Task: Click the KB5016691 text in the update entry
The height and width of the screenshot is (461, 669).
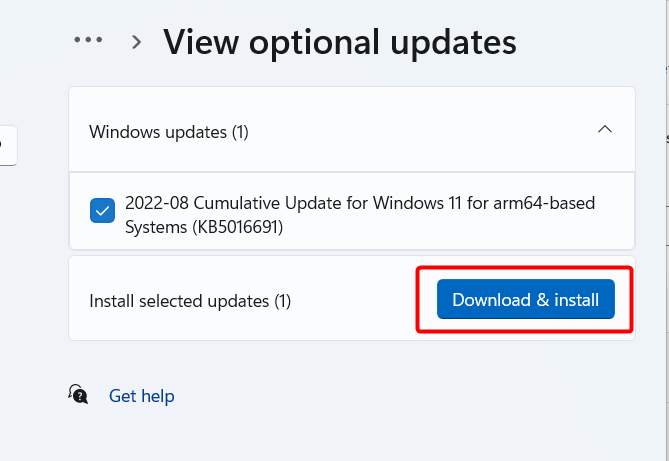Action: click(238, 227)
